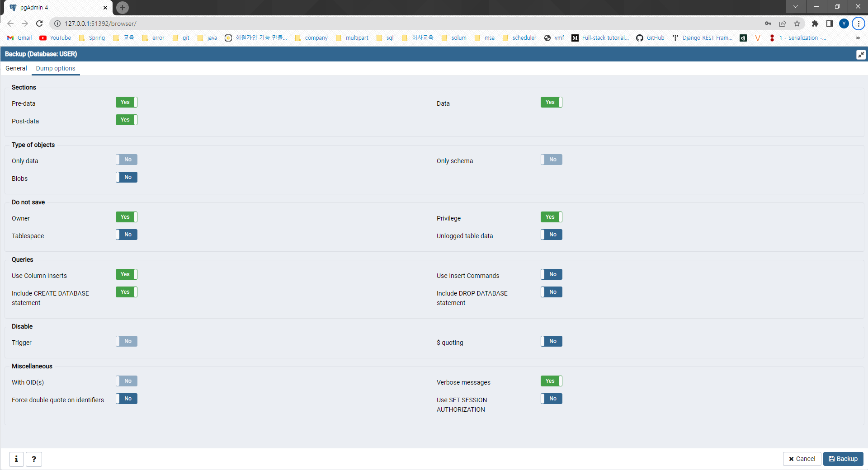Open the company bookmark folder

coord(311,38)
